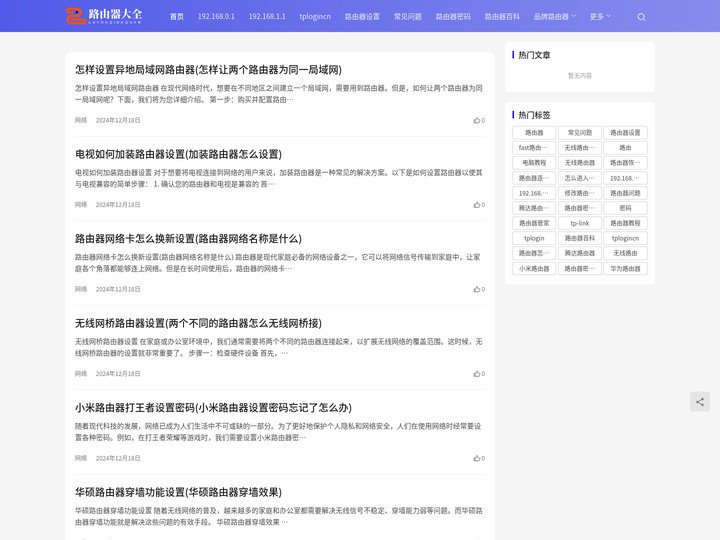Like the 无线网桥路由器设置 article thumbs-up
This screenshot has width=720, height=540.
click(x=479, y=374)
